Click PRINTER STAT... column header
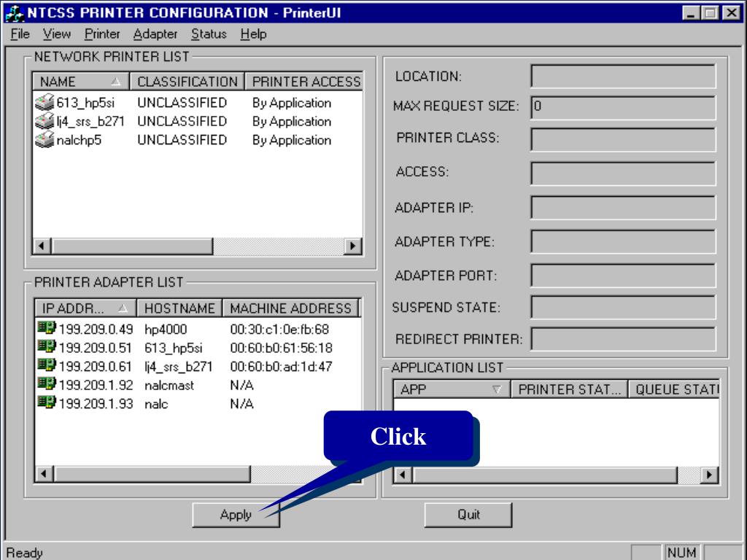This screenshot has width=747, height=560. 569,389
